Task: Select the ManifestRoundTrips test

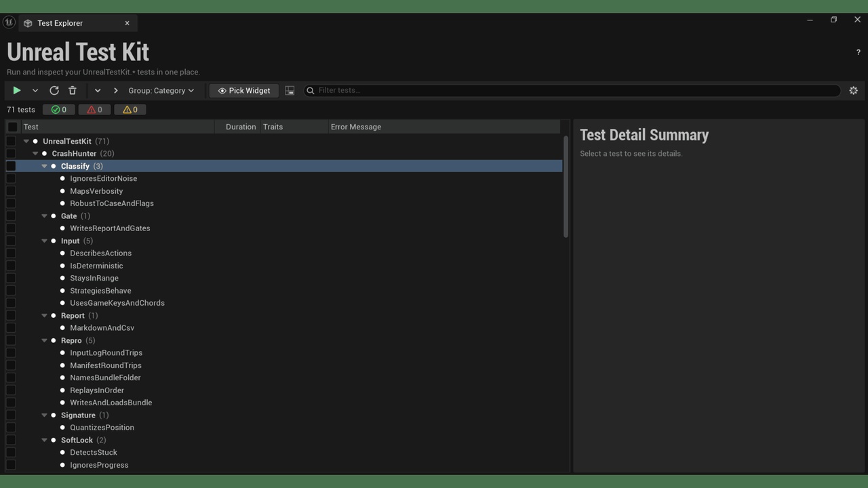Action: (x=106, y=365)
